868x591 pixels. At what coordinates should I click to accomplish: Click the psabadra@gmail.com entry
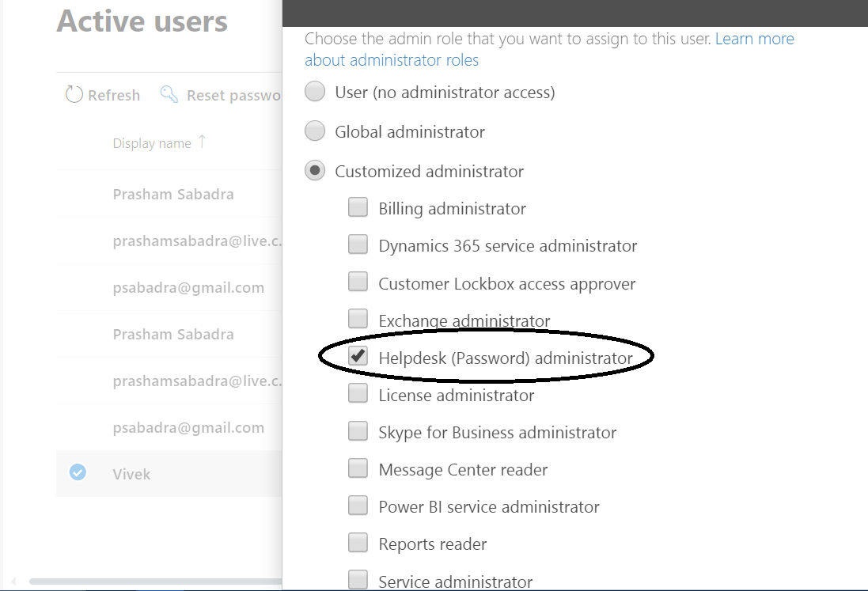point(188,286)
